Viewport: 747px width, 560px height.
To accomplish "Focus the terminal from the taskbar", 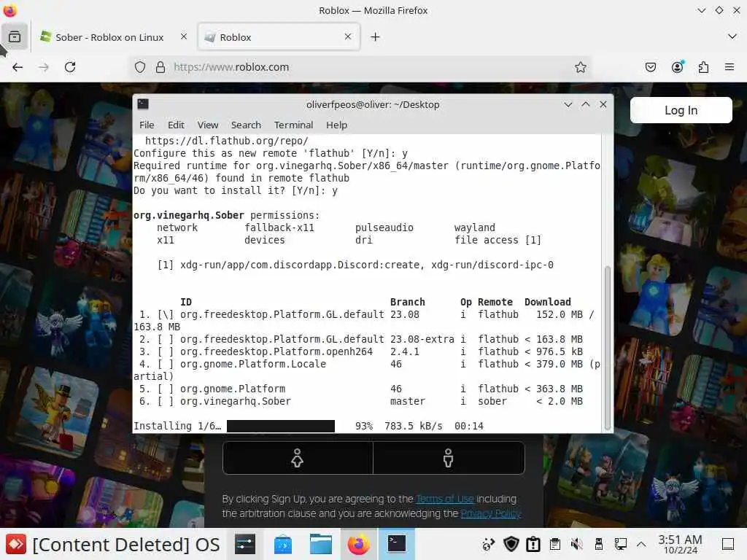I will 396,544.
